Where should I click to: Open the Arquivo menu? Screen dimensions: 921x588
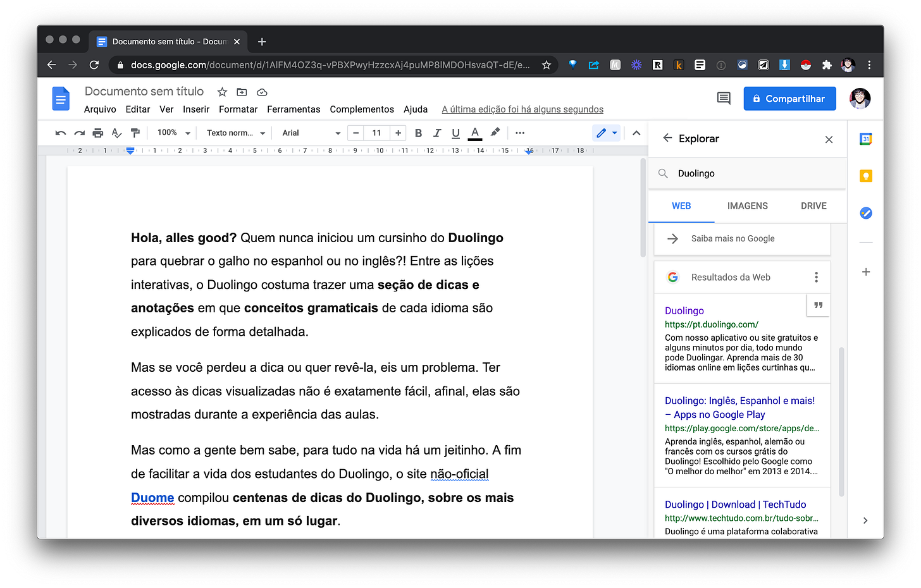tap(100, 109)
